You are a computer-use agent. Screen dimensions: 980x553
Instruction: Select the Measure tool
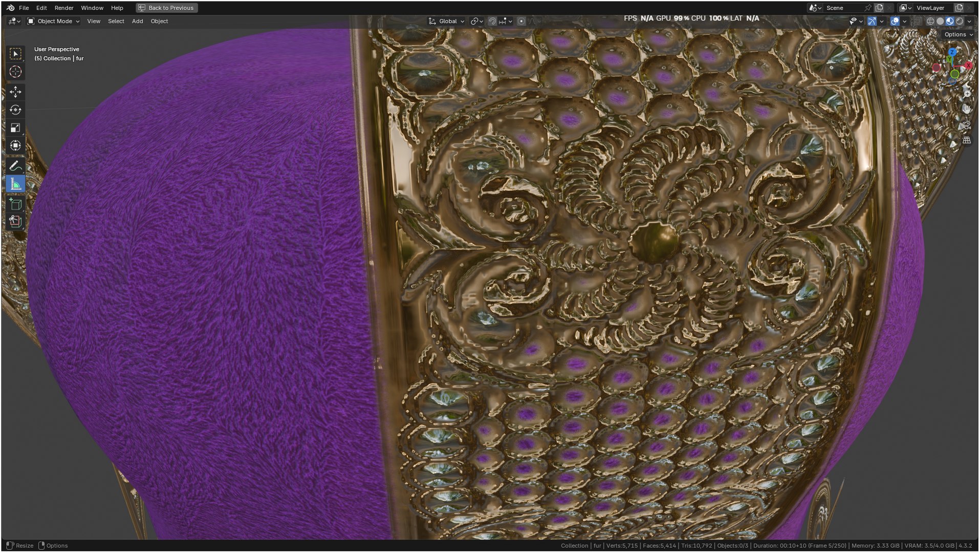pyautogui.click(x=15, y=184)
